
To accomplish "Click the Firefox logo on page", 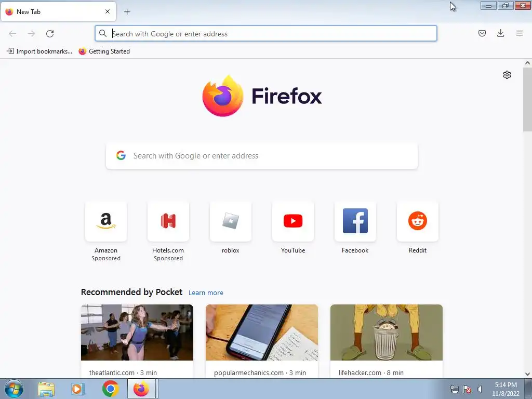I will pos(262,96).
